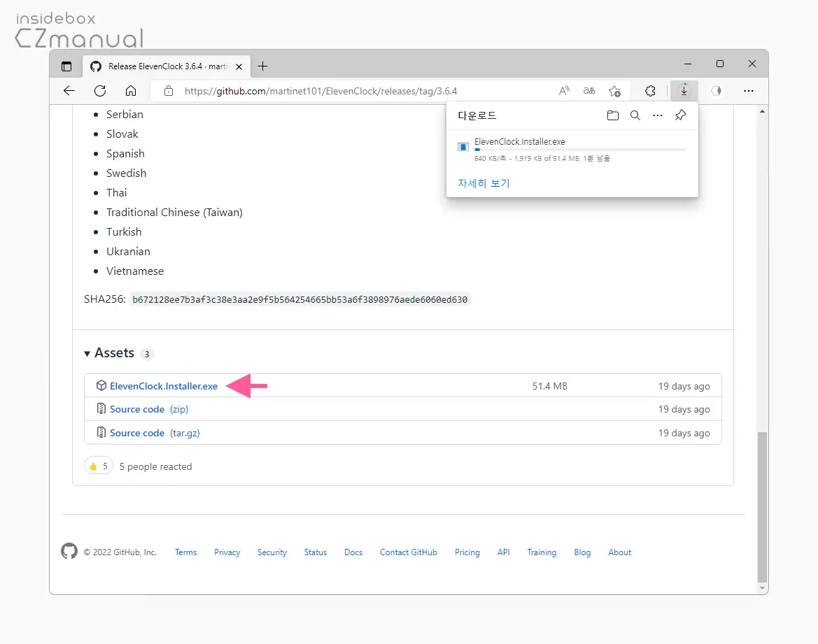This screenshot has height=644, width=818.
Task: Open the Contact GitHub footer link
Action: [x=409, y=552]
